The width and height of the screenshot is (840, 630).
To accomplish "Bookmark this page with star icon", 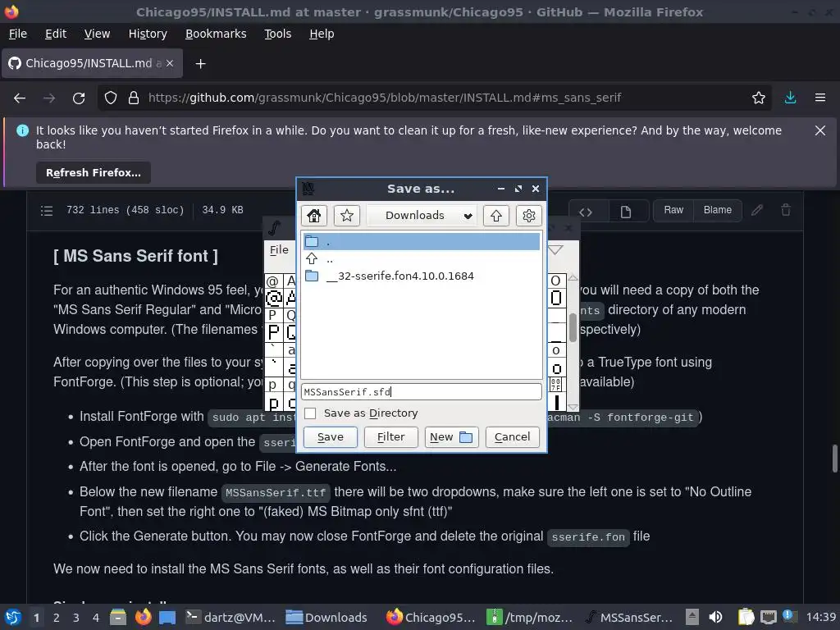I will pos(758,98).
